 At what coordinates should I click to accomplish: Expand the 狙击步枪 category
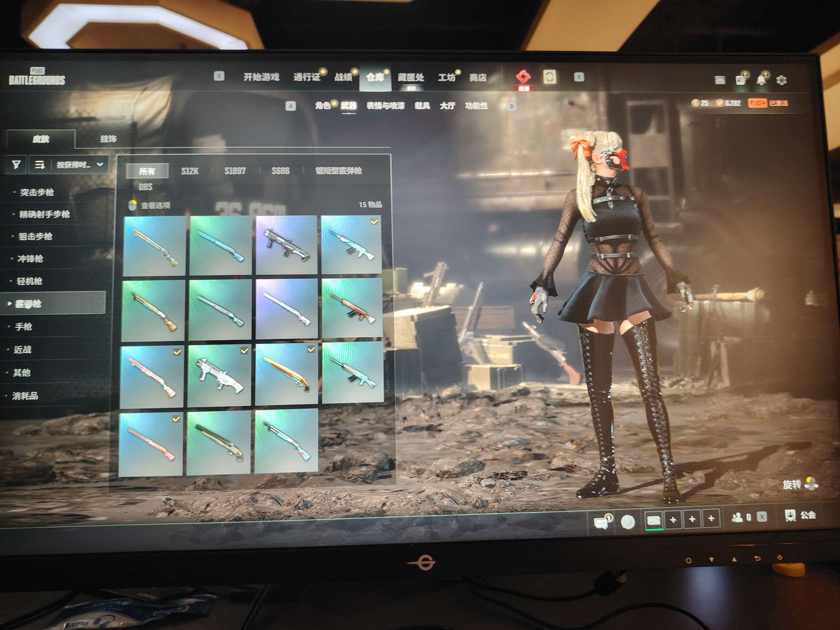coord(35,236)
